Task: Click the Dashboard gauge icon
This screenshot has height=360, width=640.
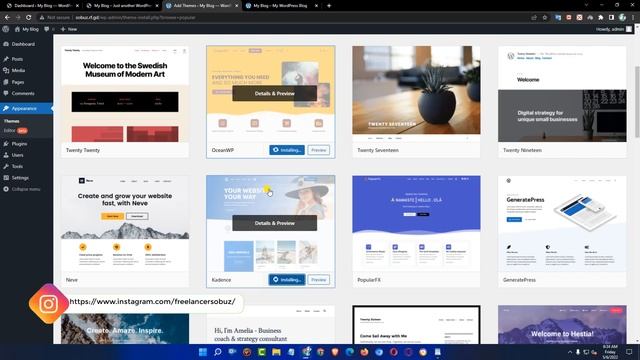Action: 6,44
